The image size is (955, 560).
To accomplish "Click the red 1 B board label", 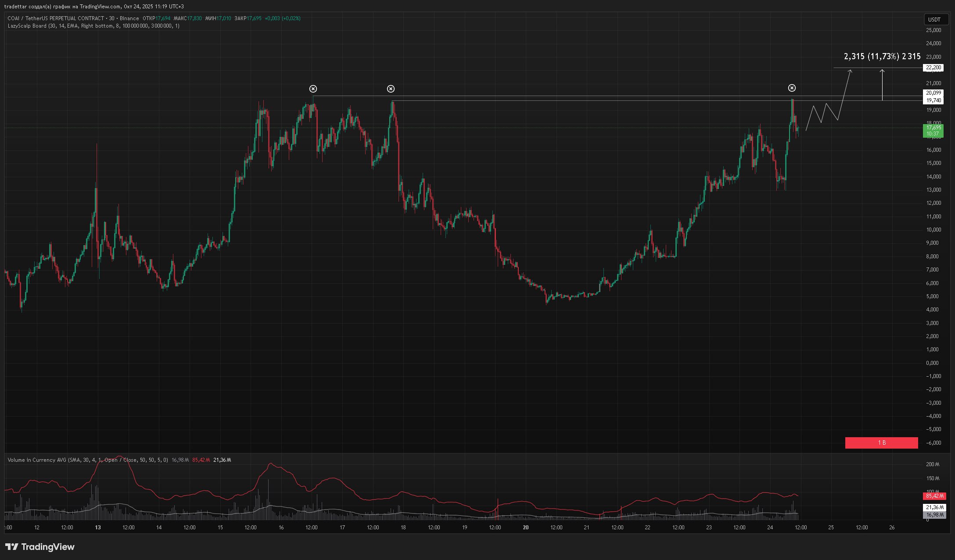I will tap(881, 443).
